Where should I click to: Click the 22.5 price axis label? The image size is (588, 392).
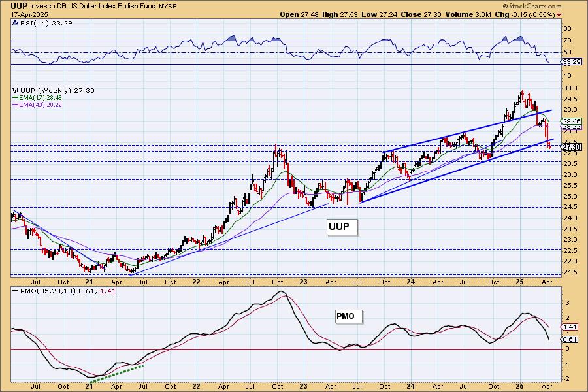[x=570, y=250]
